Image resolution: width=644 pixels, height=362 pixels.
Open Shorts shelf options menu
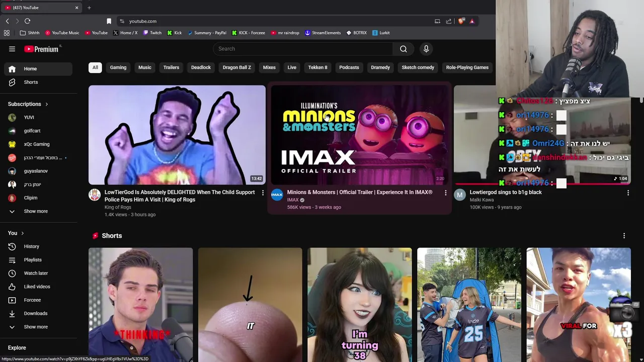tap(624, 236)
